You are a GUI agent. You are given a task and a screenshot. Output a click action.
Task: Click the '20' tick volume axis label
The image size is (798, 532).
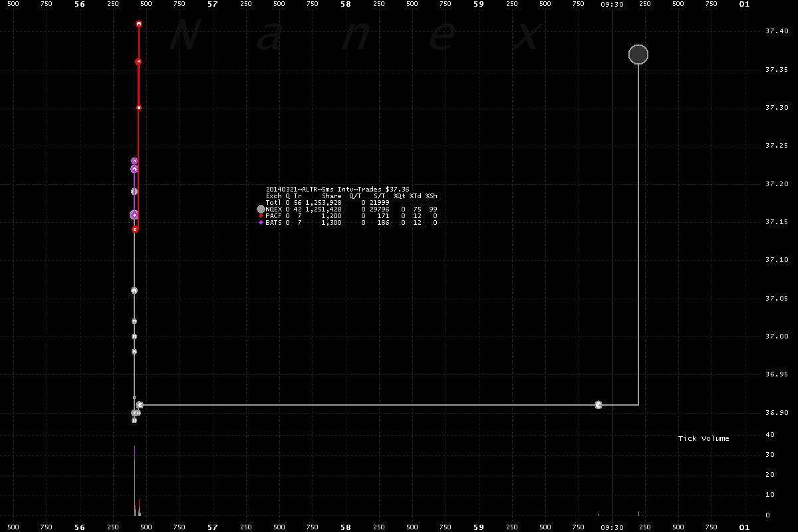pos(769,475)
